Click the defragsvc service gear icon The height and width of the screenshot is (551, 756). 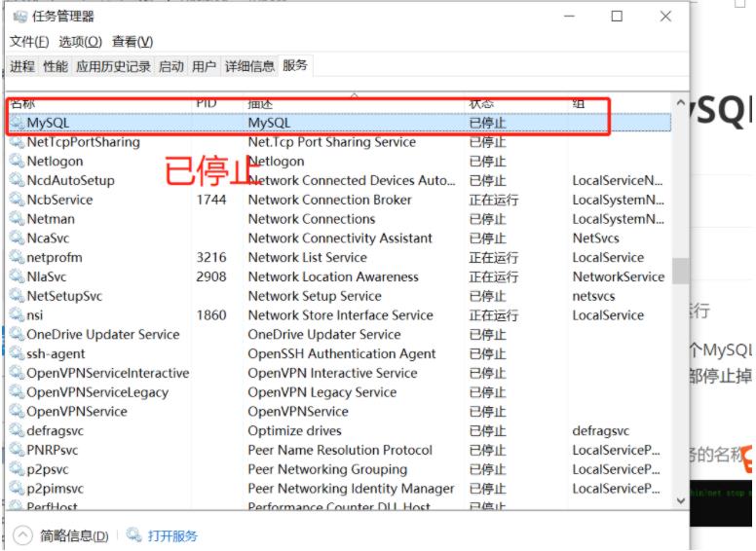(x=17, y=431)
